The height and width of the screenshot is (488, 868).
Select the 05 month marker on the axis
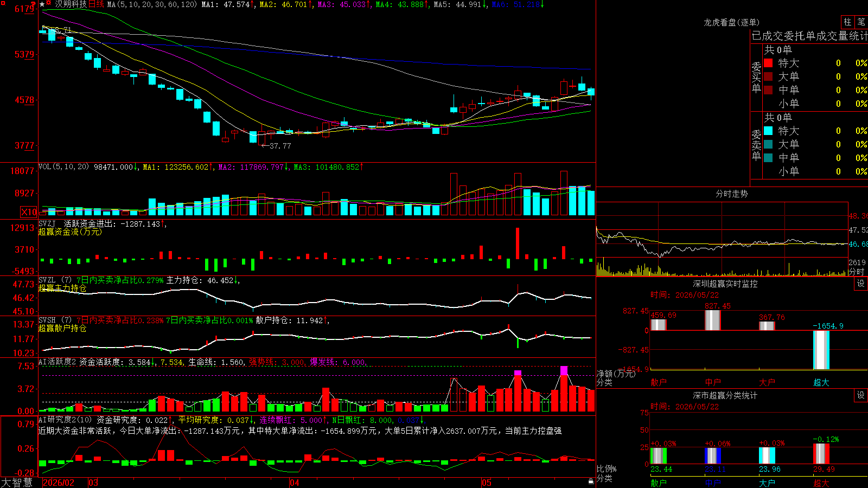pyautogui.click(x=487, y=483)
